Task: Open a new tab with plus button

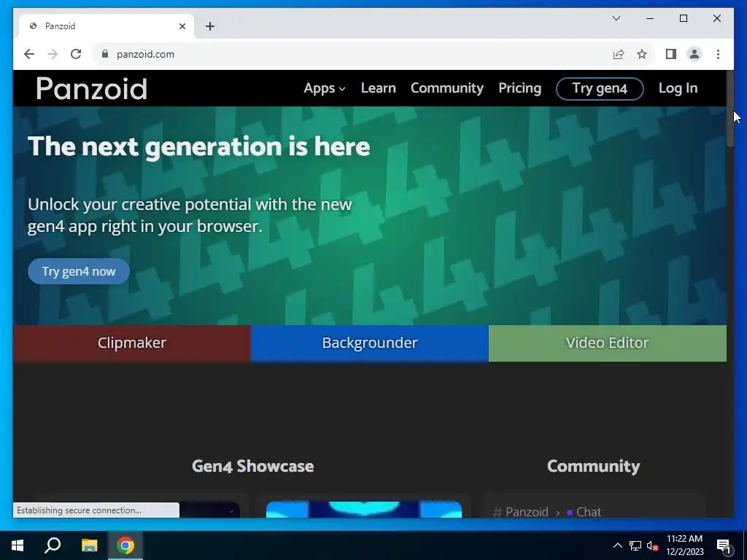Action: pyautogui.click(x=210, y=26)
